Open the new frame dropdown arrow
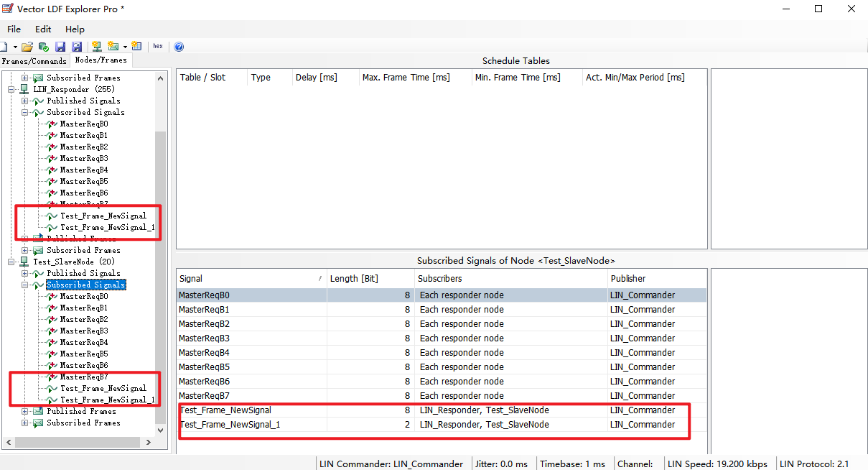The height and width of the screenshot is (470, 868). pyautogui.click(x=124, y=47)
